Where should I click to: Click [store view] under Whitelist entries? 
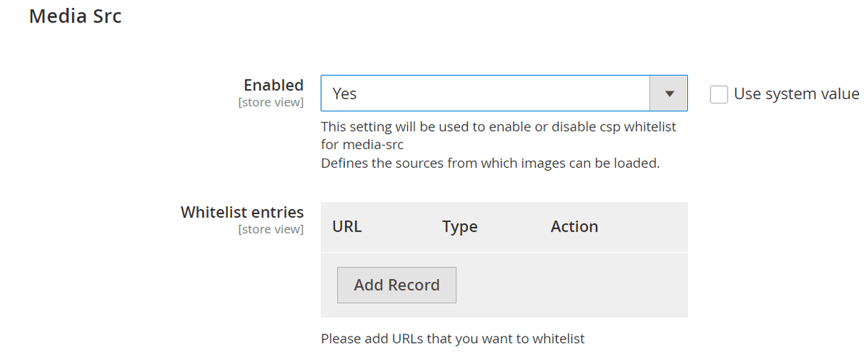pos(271,229)
